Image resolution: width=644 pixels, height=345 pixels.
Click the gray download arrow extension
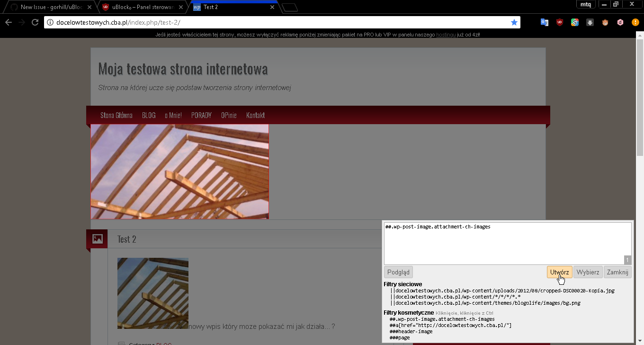(x=590, y=22)
